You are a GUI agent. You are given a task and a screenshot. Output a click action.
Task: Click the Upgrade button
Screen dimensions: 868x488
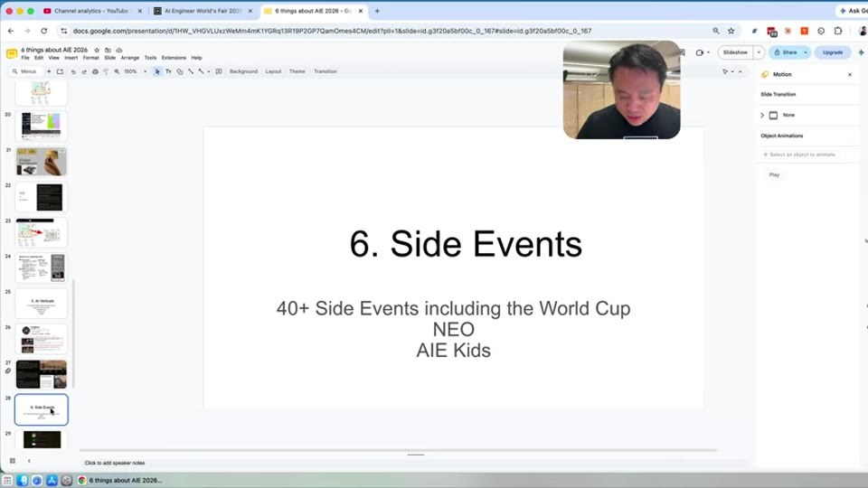(833, 52)
